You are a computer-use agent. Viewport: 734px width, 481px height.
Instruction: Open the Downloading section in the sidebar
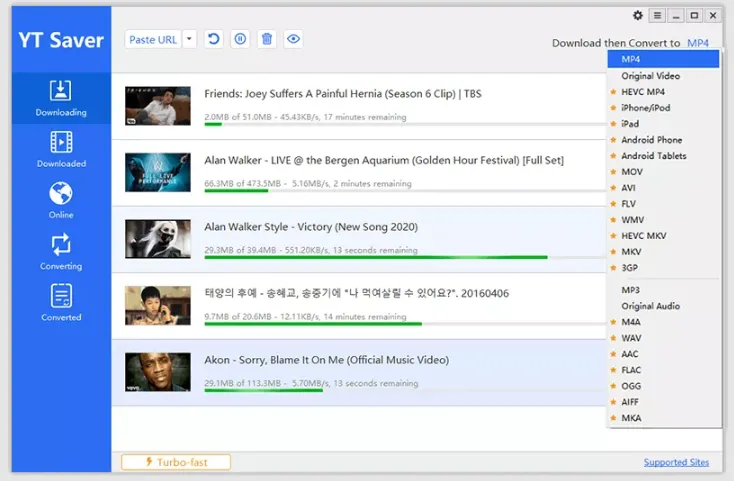point(61,98)
